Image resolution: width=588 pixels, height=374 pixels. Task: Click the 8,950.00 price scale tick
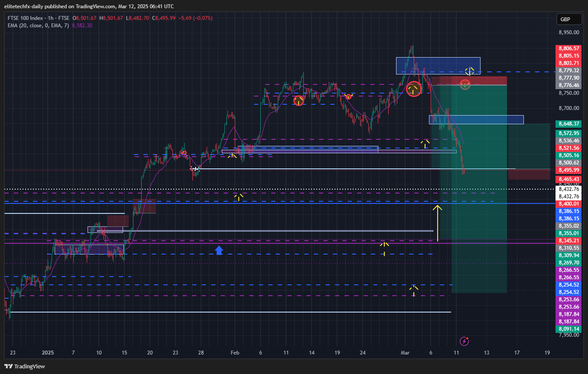pos(569,32)
